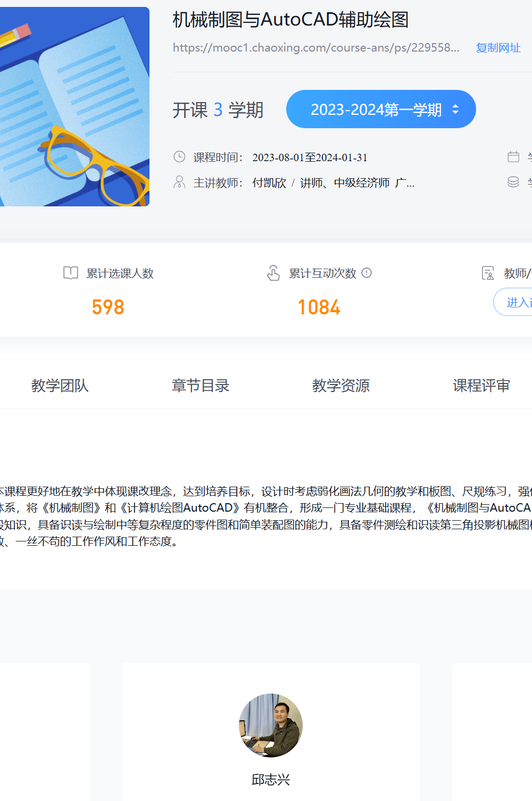The image size is (532, 801).
Task: Click the clock icon beside 课程时间
Action: (179, 156)
